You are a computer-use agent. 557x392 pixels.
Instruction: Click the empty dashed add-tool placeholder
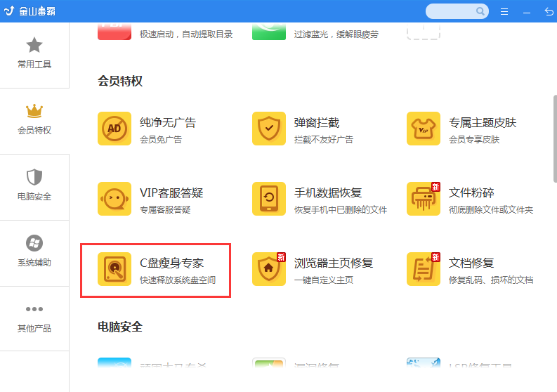click(424, 32)
